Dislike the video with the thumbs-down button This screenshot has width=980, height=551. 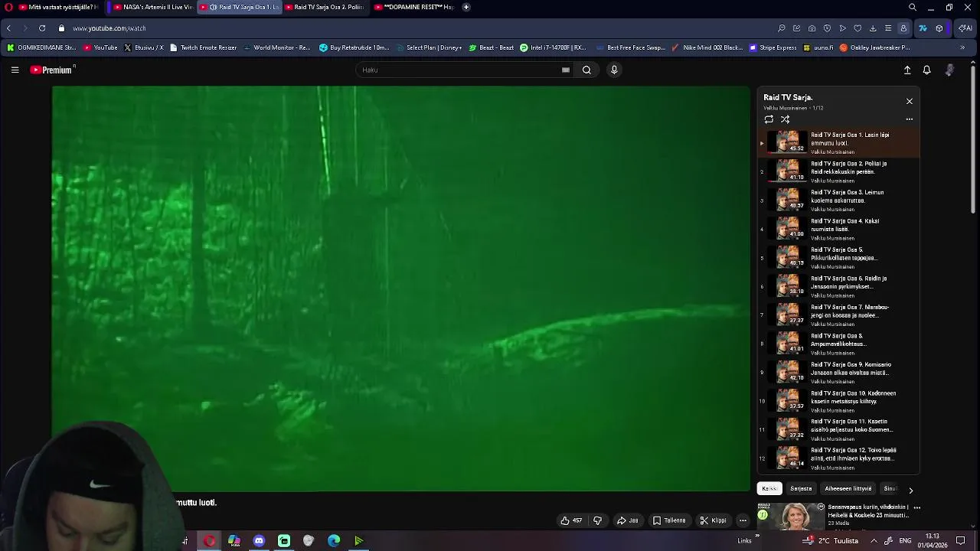[x=597, y=520]
